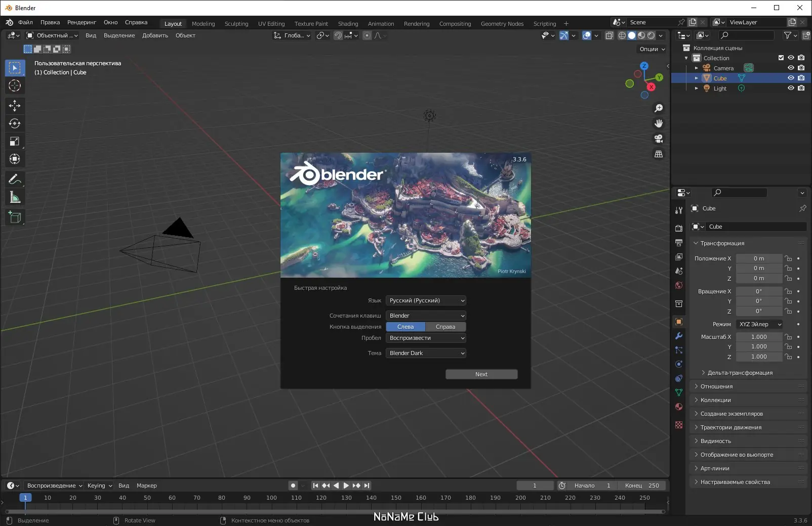Open the Объектный mode dropdown
The height and width of the screenshot is (526, 812).
[x=52, y=35]
